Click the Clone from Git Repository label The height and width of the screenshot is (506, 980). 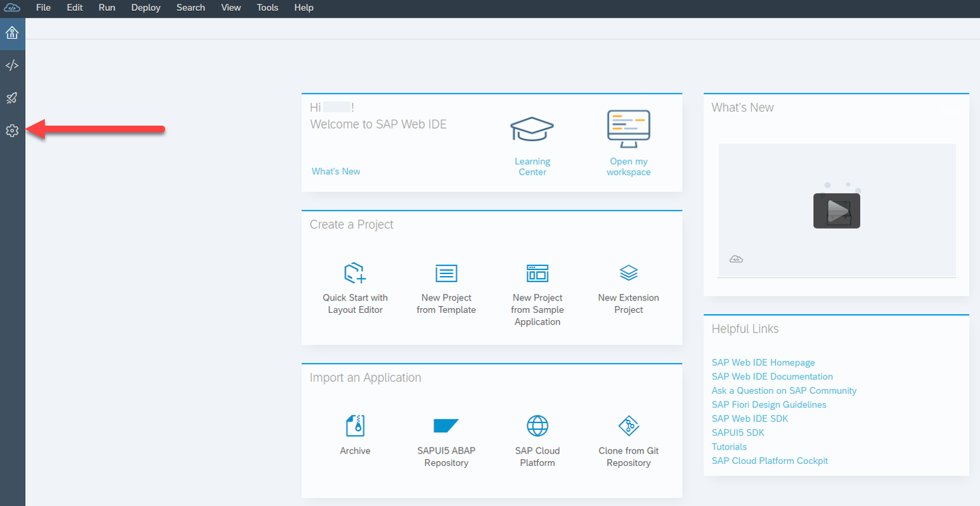629,456
